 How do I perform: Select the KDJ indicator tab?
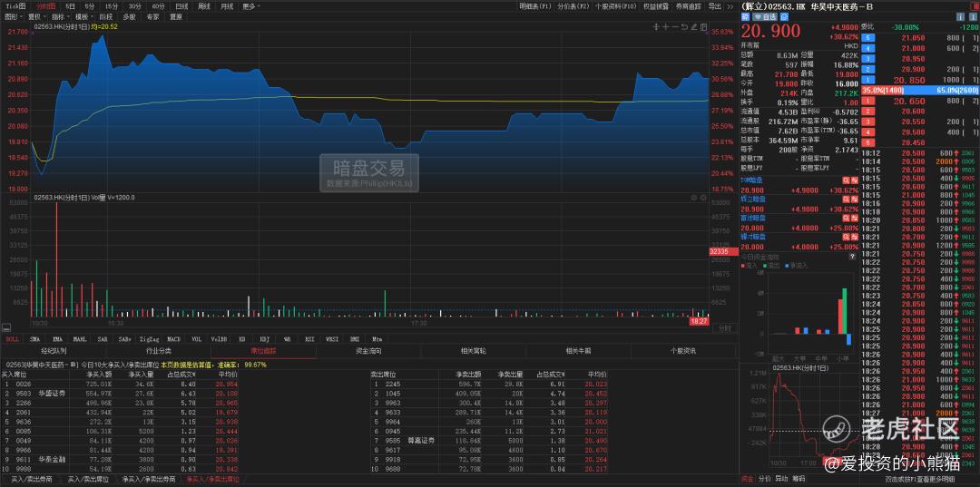click(x=264, y=339)
